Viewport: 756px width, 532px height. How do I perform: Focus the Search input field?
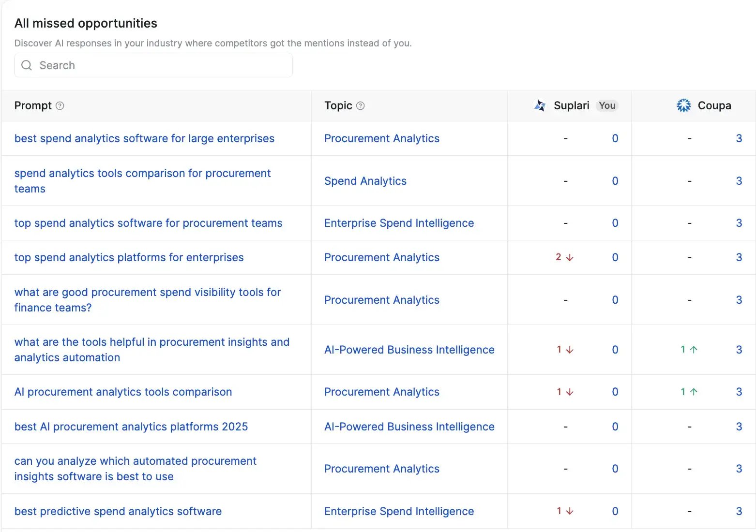153,65
